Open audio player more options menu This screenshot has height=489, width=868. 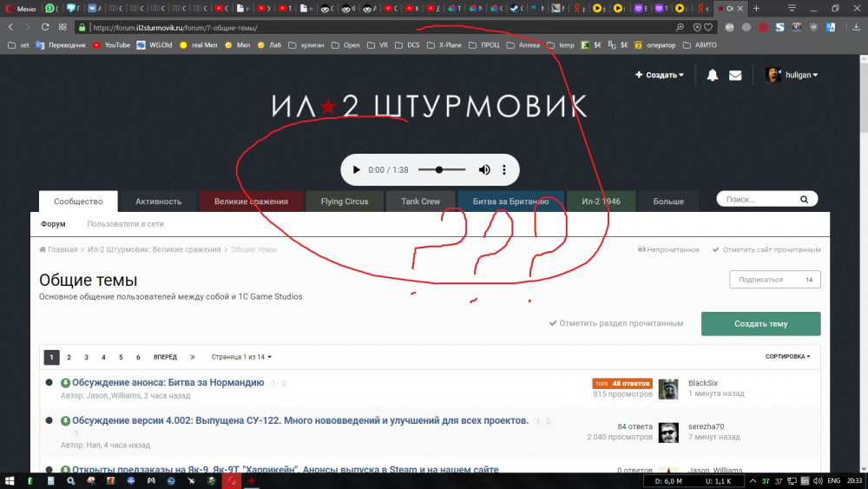[503, 170]
